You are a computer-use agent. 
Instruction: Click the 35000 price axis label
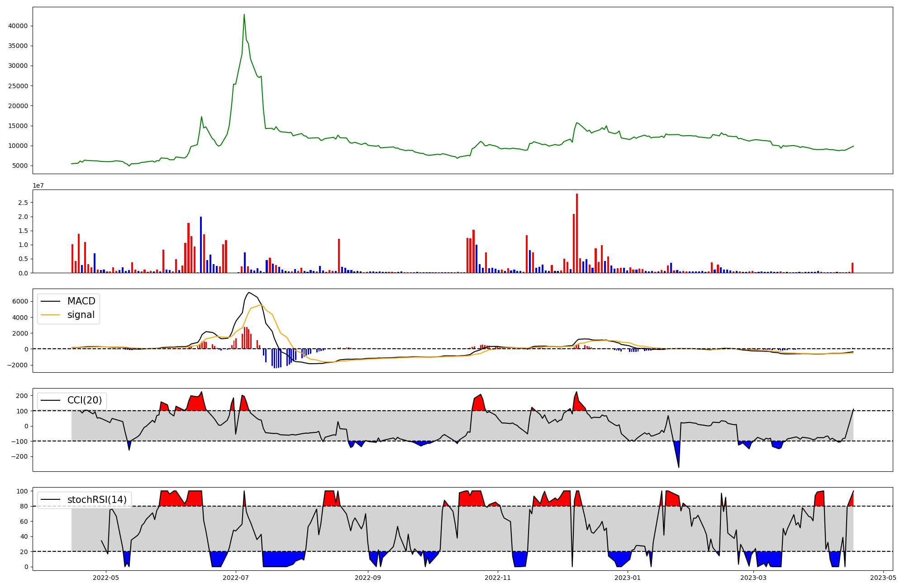point(18,46)
